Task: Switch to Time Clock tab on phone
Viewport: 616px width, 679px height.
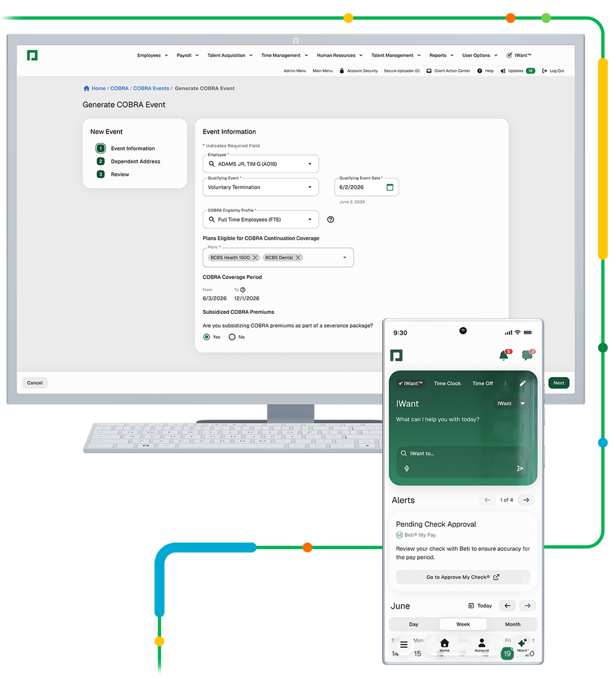Action: tap(447, 384)
